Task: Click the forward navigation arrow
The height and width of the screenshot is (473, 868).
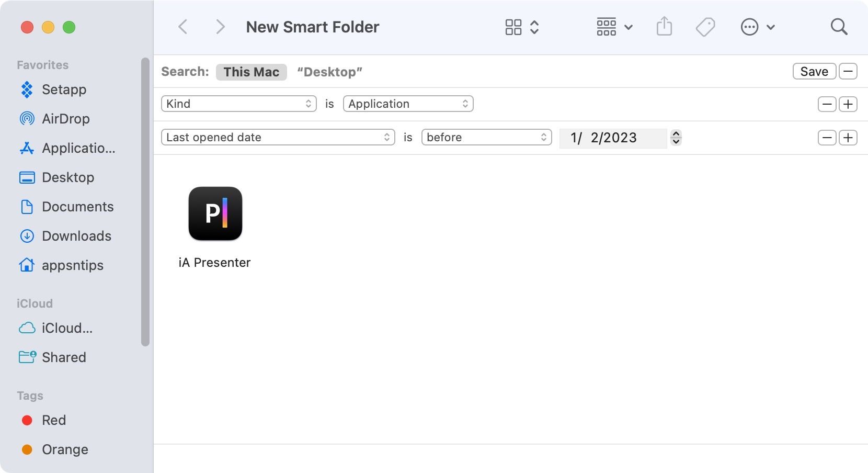Action: tap(220, 27)
